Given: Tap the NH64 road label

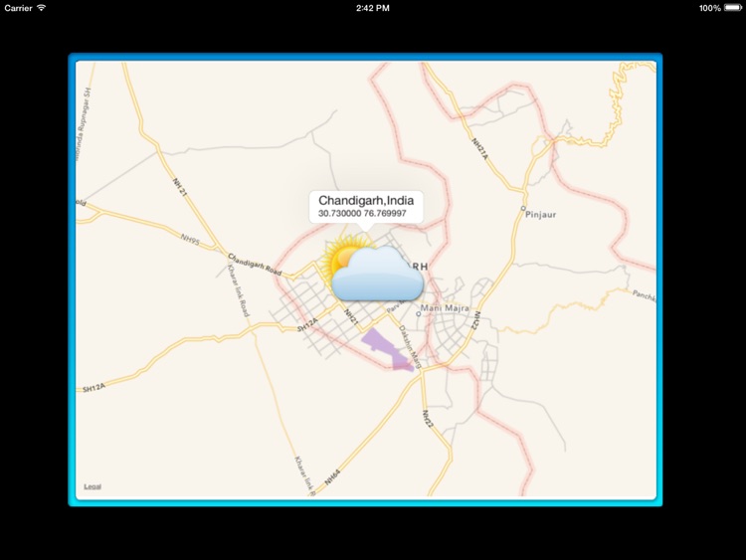Looking at the screenshot, I should (x=333, y=477).
